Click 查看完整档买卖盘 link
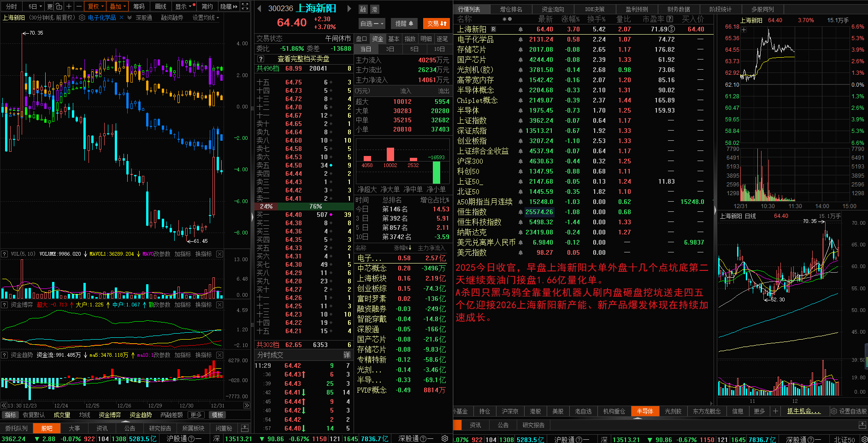 tap(303, 59)
